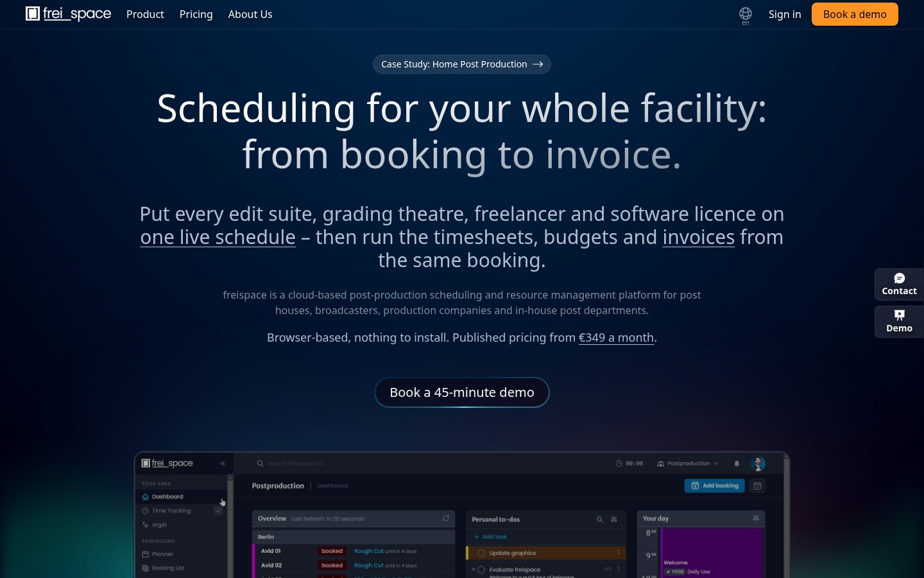Collapse the sidebar in the dashboard preview
Image resolution: width=924 pixels, height=578 pixels.
click(223, 463)
